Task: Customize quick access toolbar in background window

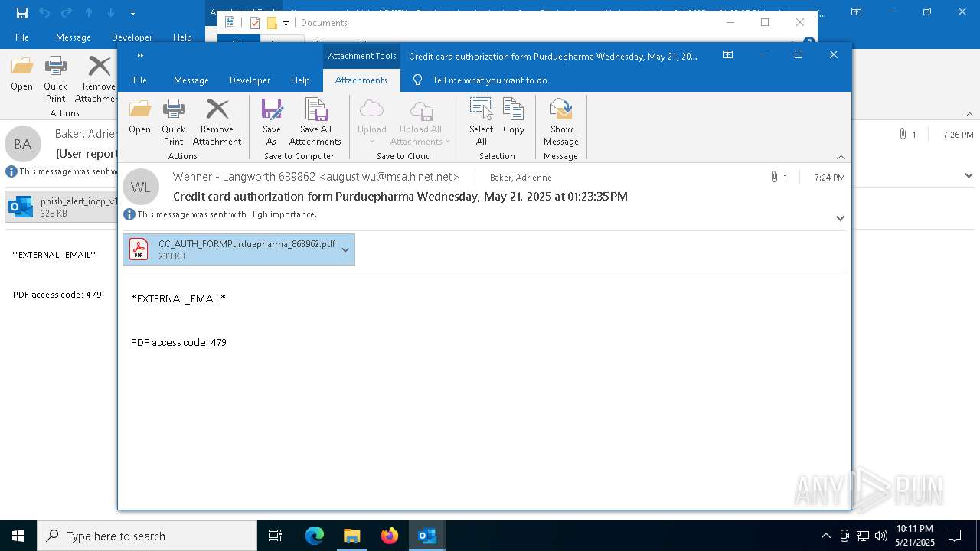Action: coord(133,13)
